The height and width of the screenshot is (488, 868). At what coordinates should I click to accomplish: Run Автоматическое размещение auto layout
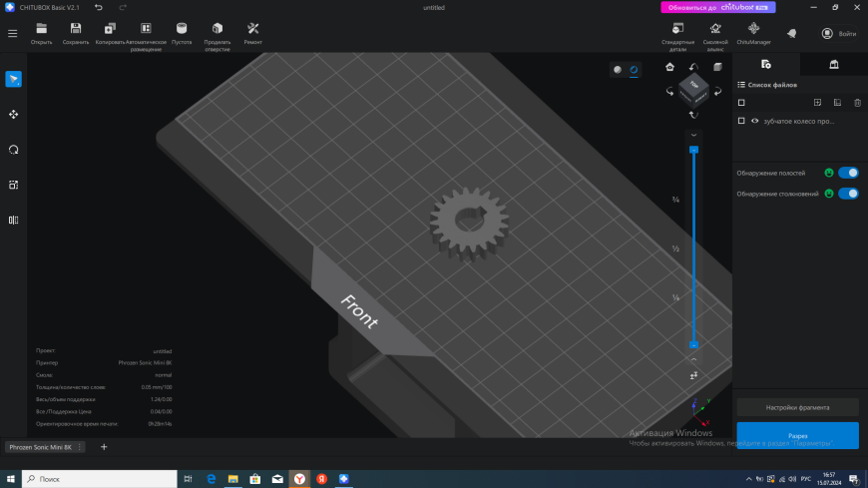tap(146, 37)
